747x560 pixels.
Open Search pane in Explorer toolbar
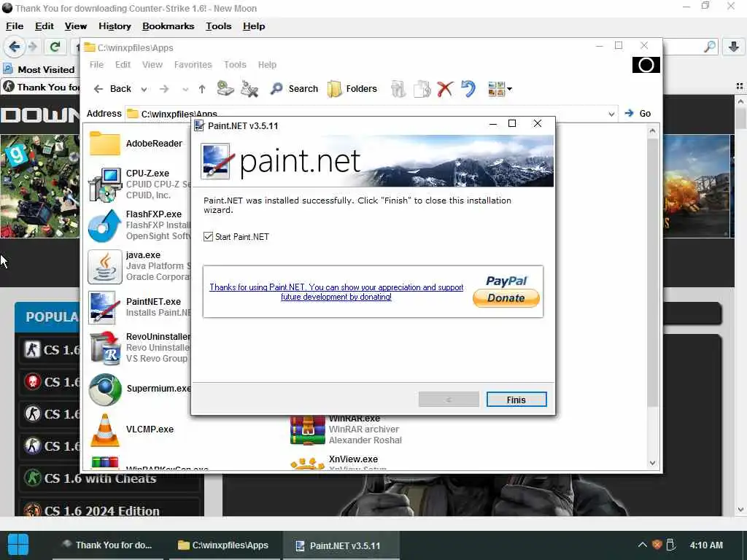(x=295, y=88)
